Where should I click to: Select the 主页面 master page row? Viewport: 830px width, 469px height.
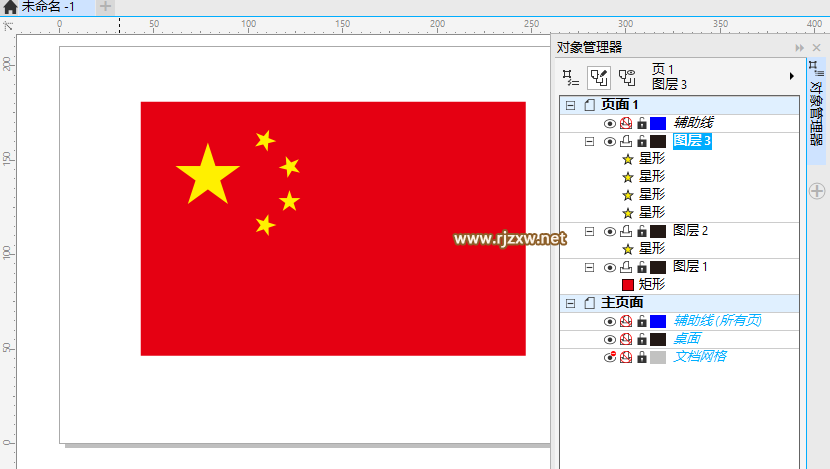point(680,303)
